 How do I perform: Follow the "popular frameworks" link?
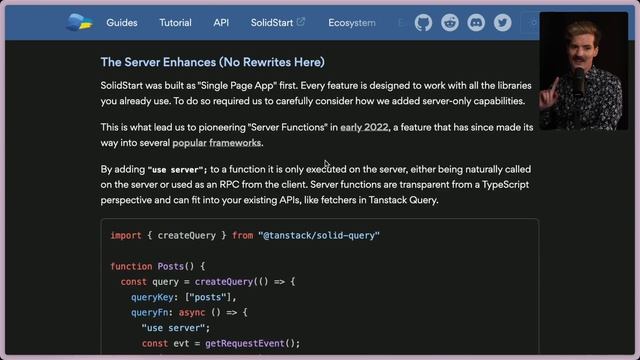pyautogui.click(x=216, y=143)
